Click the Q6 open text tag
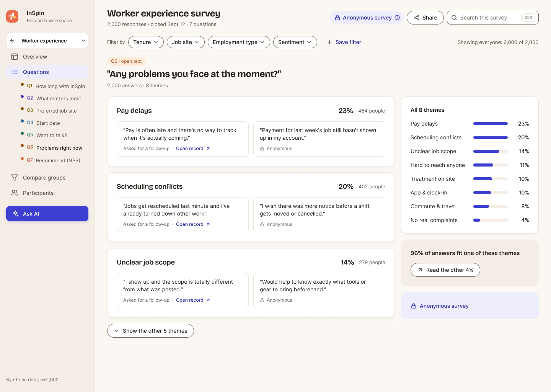The width and height of the screenshot is (551, 392). coord(126,61)
